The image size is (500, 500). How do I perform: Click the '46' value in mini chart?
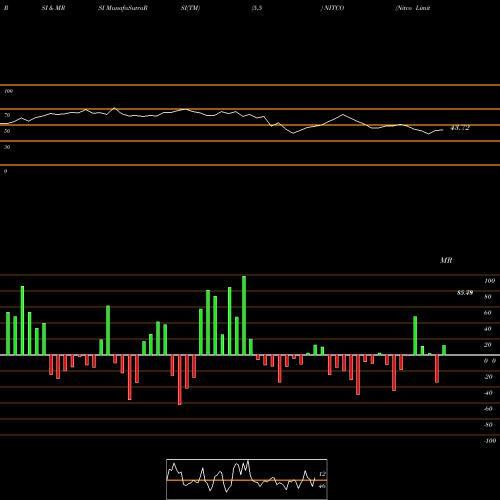pyautogui.click(x=322, y=486)
